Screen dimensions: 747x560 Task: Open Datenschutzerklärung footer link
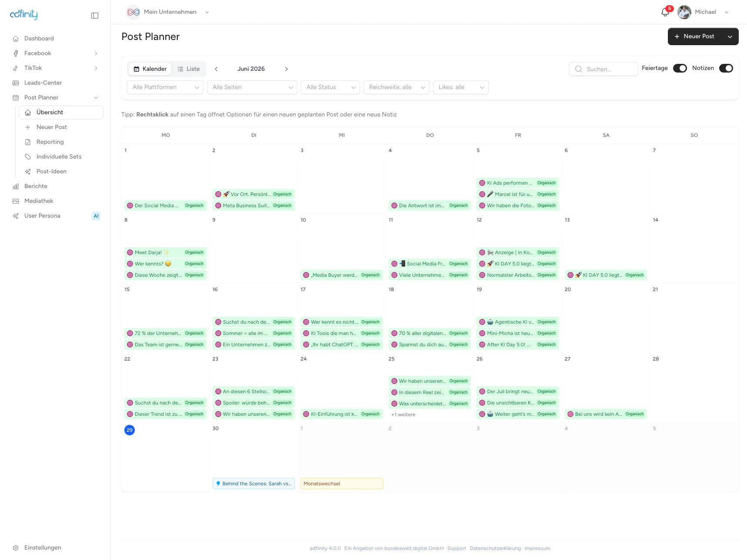pos(495,548)
